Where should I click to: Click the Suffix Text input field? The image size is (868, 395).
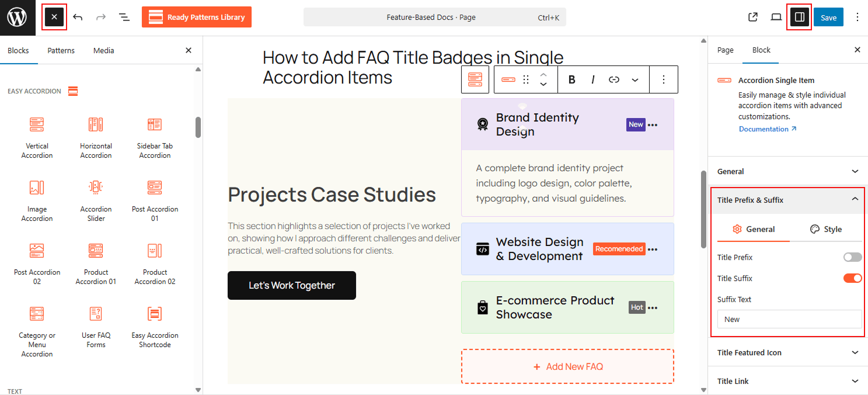click(789, 319)
